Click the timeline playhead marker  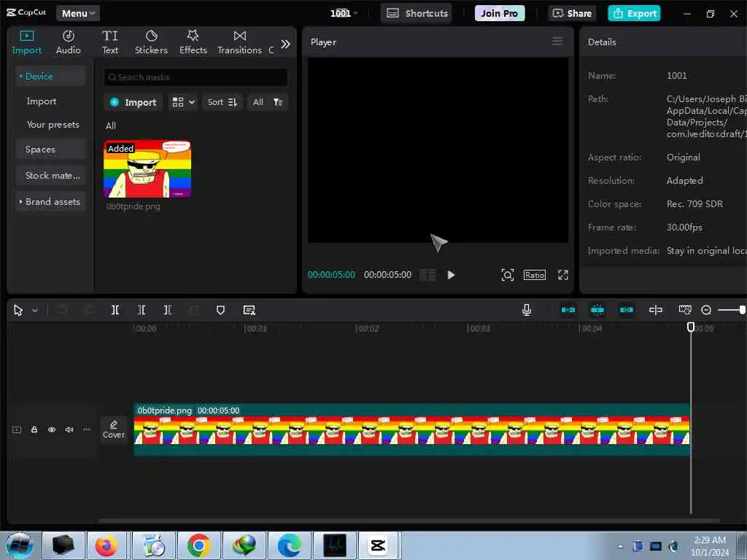point(691,327)
